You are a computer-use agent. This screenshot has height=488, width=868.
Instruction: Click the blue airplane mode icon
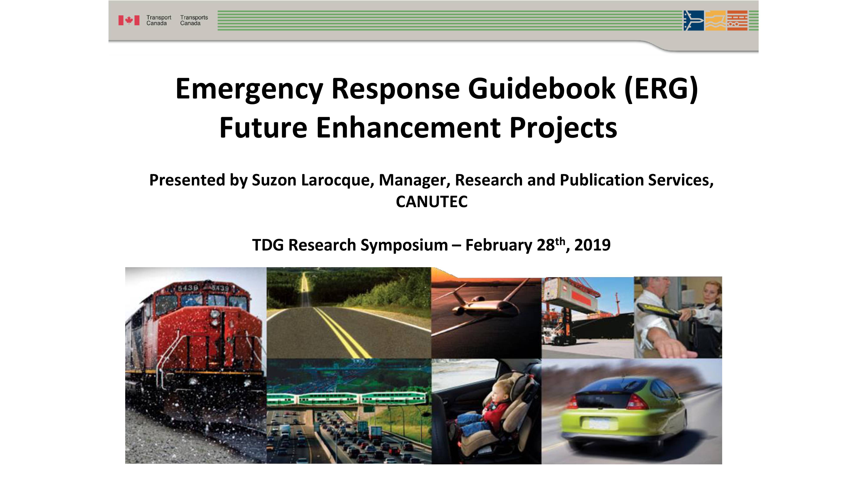694,21
